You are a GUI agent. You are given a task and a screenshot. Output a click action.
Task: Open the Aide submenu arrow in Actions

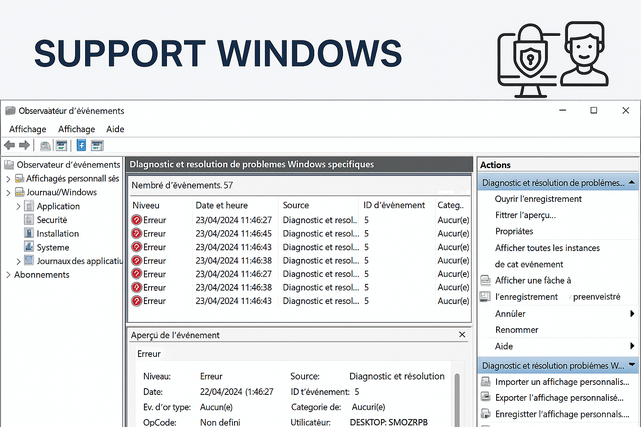click(x=632, y=347)
